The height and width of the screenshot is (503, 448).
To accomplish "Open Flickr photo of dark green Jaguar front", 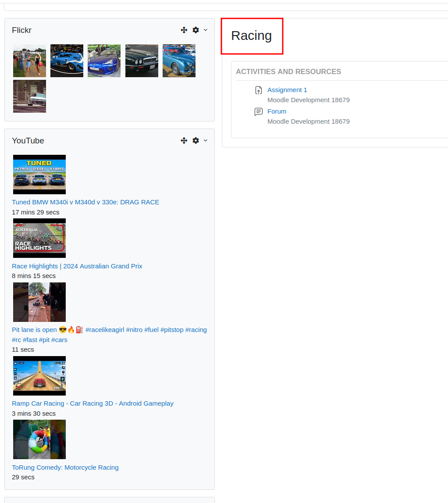I will [x=142, y=61].
